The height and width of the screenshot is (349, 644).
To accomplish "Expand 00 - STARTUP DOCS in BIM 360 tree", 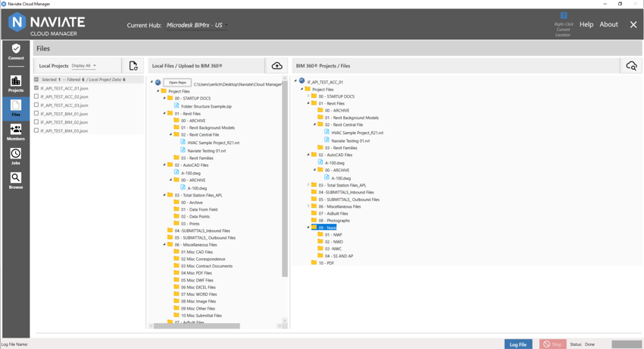I will (308, 96).
